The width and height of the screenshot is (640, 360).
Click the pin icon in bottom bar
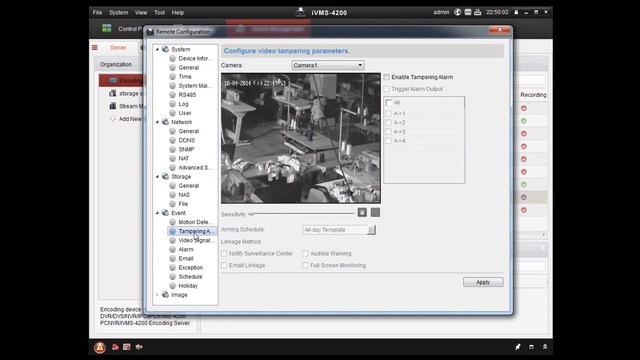[x=518, y=347]
